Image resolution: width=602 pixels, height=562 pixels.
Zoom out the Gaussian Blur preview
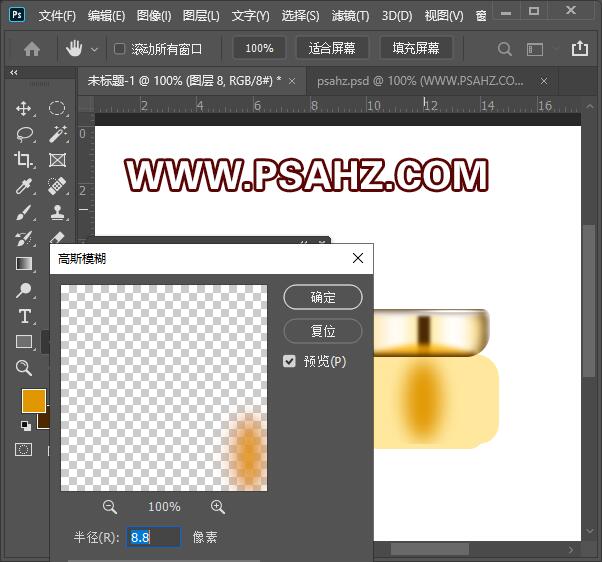(110, 507)
